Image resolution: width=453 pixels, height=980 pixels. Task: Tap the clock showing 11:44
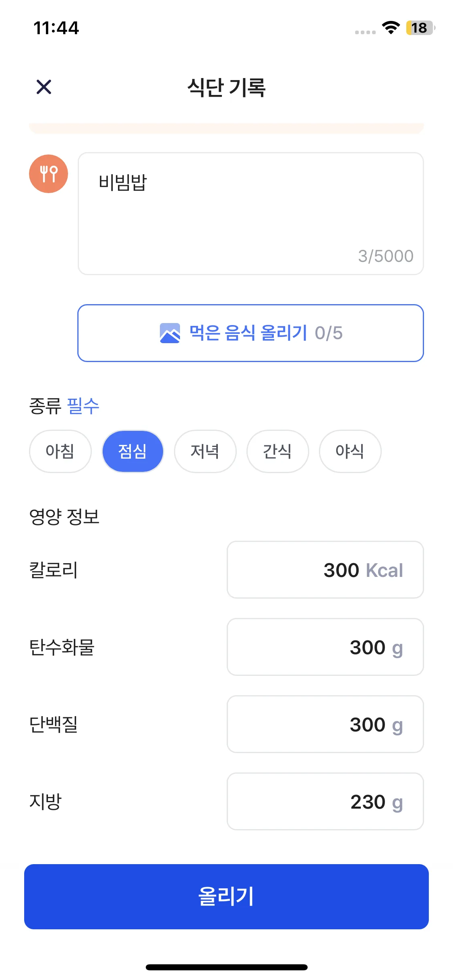coord(56,28)
